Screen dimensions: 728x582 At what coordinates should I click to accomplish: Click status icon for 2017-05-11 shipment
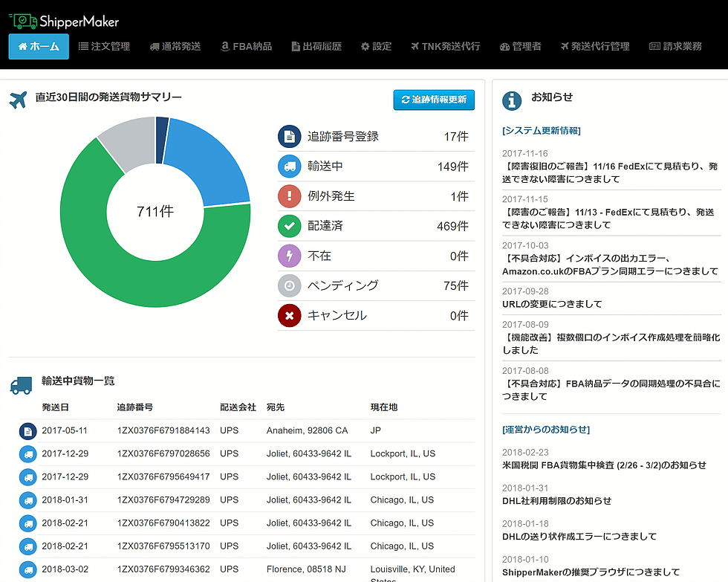pos(28,432)
